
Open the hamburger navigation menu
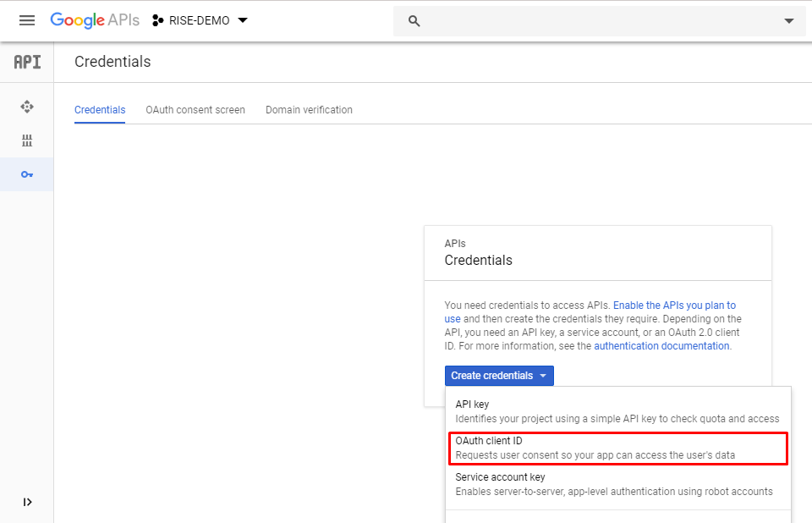27,20
